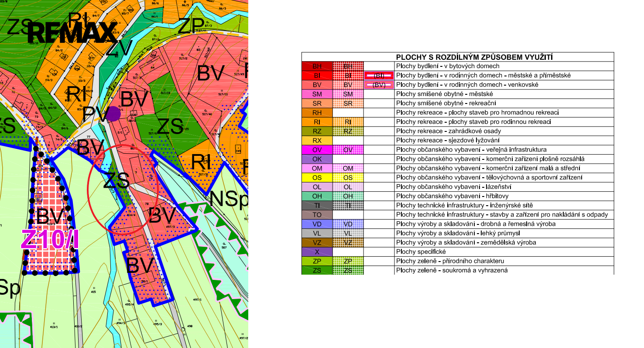Image resolution: width=644 pixels, height=348 pixels.
Task: Select the hatched ZS green swatch
Action: tap(348, 270)
